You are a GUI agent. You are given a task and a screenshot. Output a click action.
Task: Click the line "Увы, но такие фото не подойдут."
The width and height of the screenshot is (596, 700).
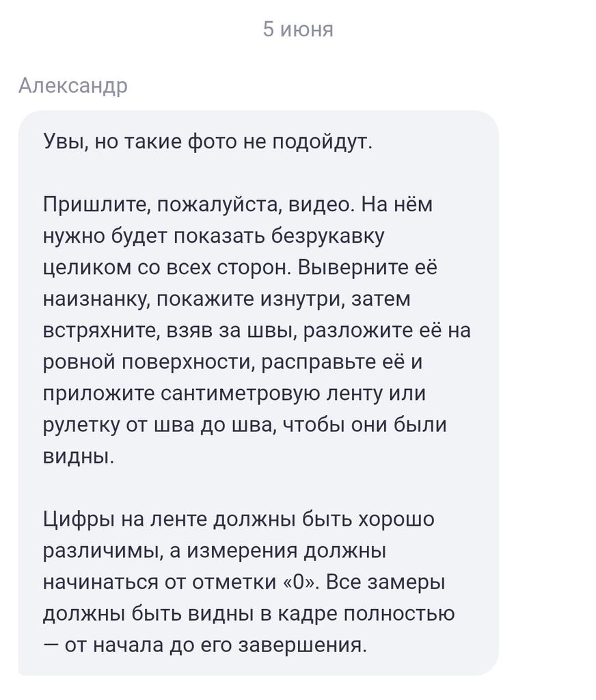pos(208,142)
